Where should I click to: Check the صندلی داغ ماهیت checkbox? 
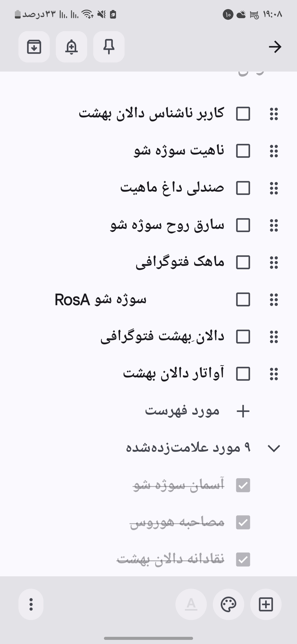point(243,188)
